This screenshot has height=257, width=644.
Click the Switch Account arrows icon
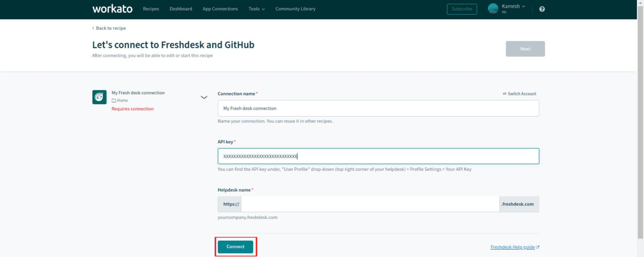pos(504,94)
